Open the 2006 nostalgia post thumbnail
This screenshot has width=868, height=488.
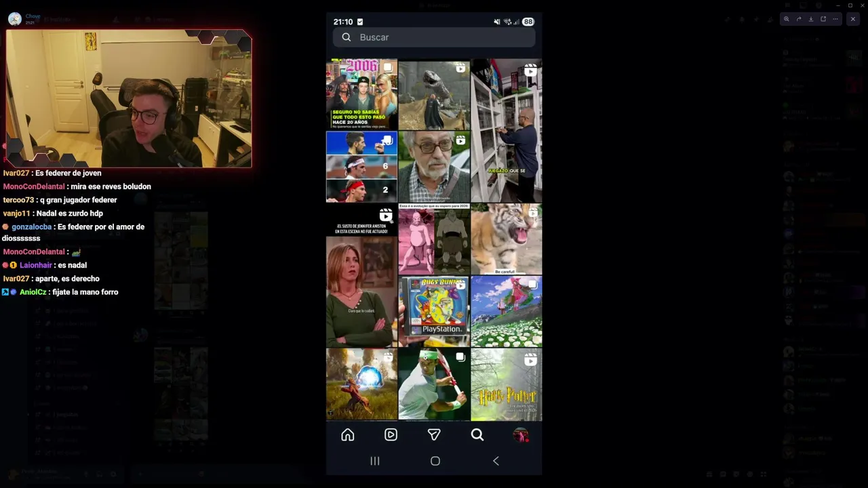point(361,94)
